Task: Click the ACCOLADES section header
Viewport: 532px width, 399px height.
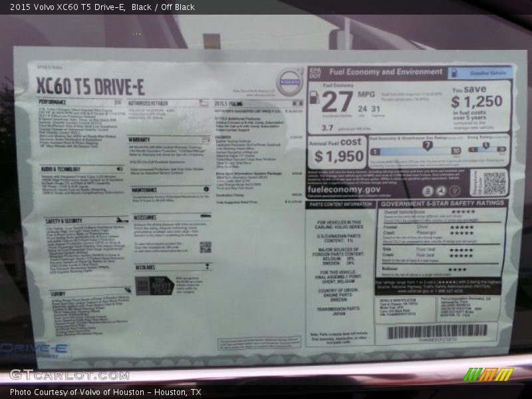Action: 145,267
